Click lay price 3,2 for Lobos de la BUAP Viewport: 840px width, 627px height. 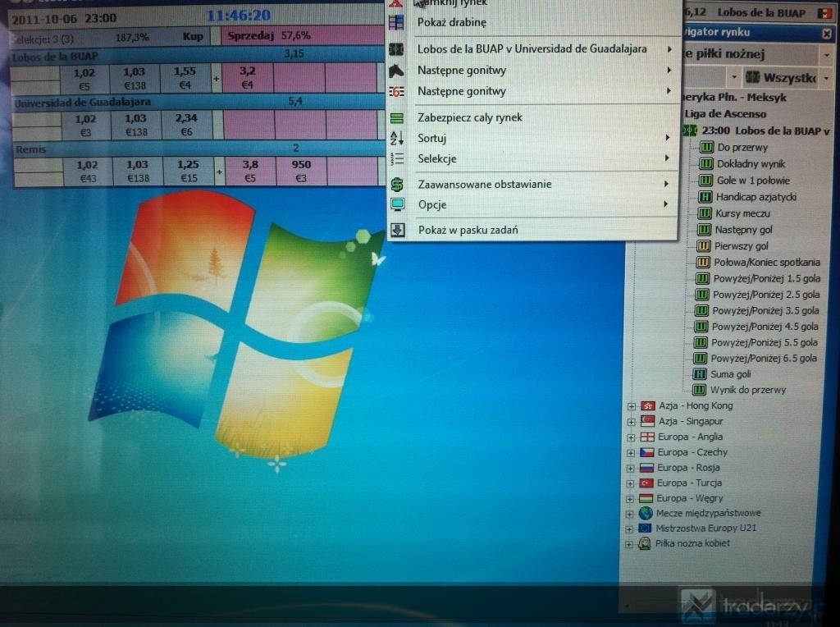248,77
